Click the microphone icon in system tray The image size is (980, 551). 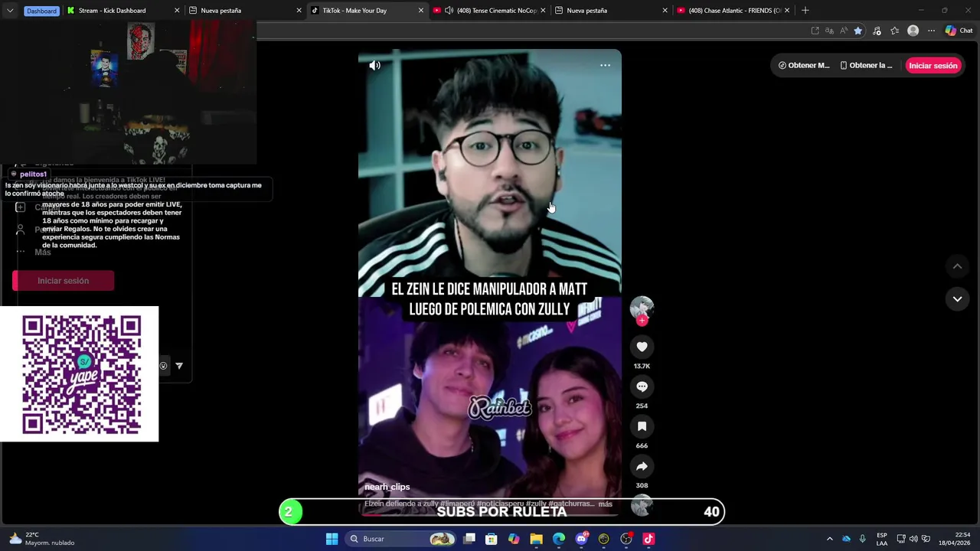tap(862, 539)
